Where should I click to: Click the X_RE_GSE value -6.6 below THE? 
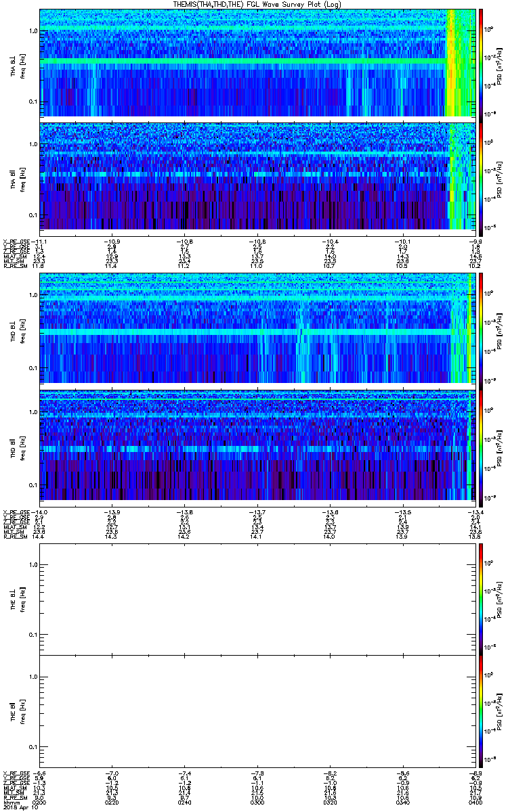(39, 773)
